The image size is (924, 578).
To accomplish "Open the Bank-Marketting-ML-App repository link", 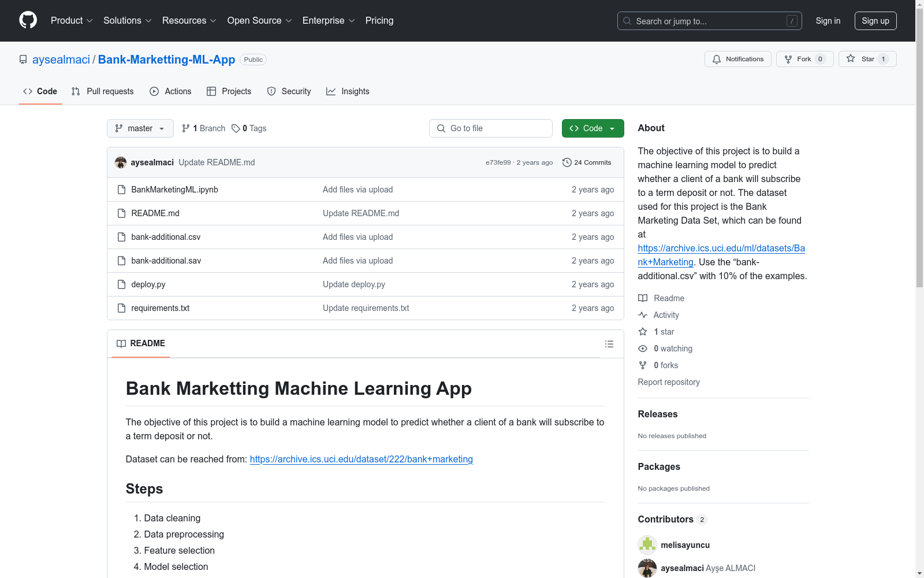I will [x=166, y=60].
